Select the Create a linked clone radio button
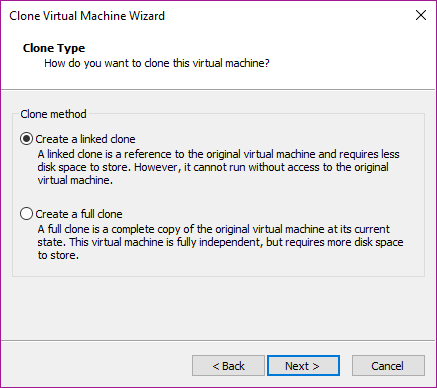Image resolution: width=437 pixels, height=388 pixels. 26,139
